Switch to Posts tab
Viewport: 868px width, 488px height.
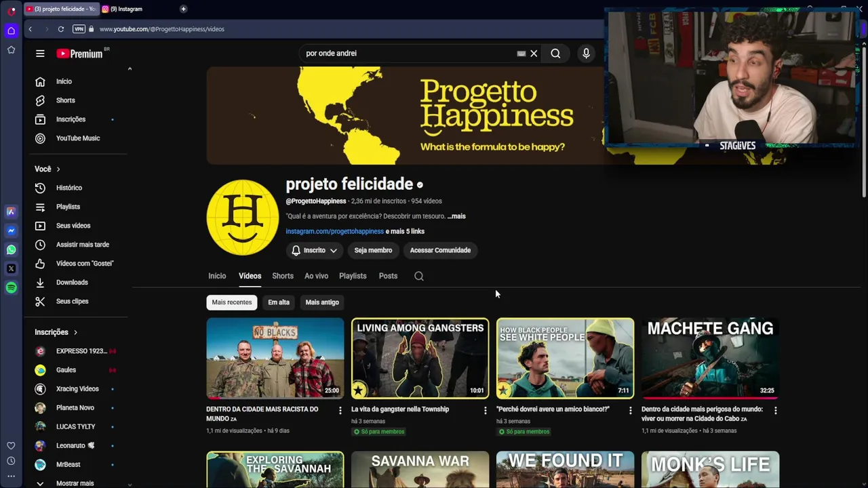coord(388,276)
